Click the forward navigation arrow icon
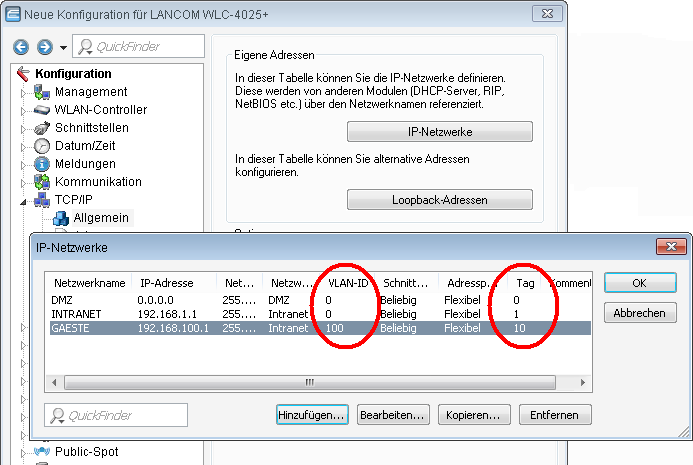This screenshot has width=693, height=465. 44,47
